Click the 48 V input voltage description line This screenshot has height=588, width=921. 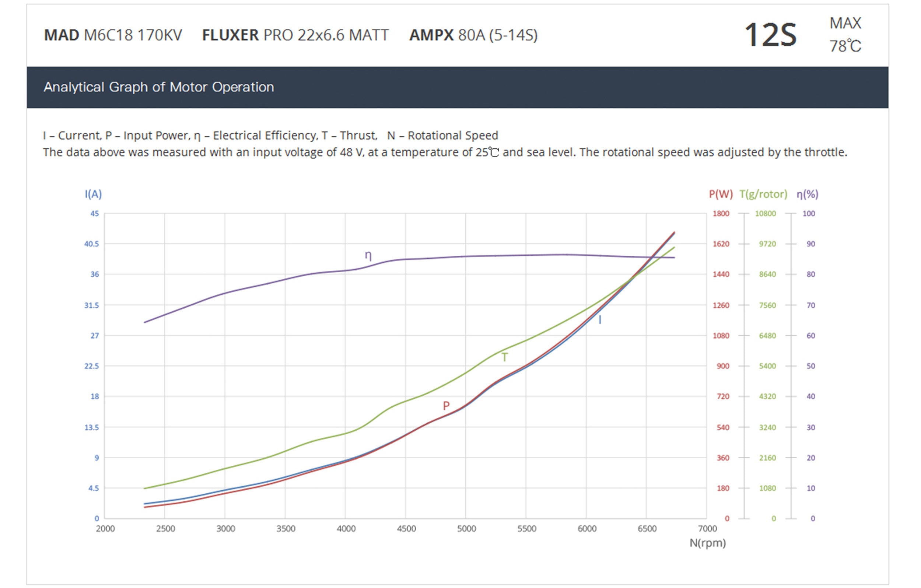[x=445, y=152]
